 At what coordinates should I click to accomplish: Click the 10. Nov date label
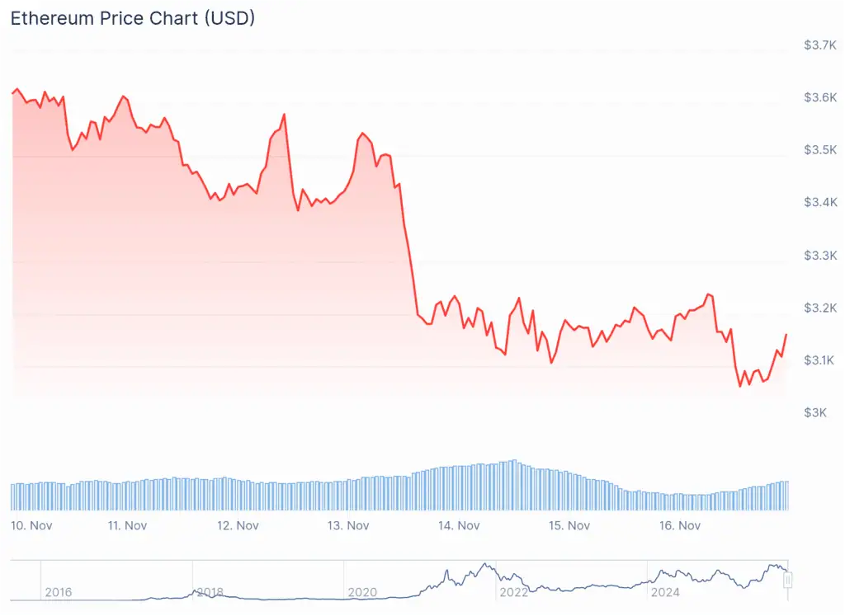click(31, 525)
